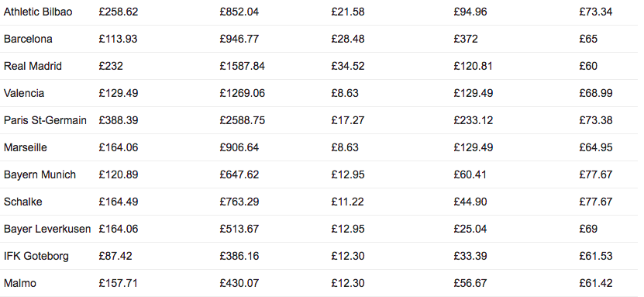Select the Barcelona row label

pyautogui.click(x=28, y=39)
